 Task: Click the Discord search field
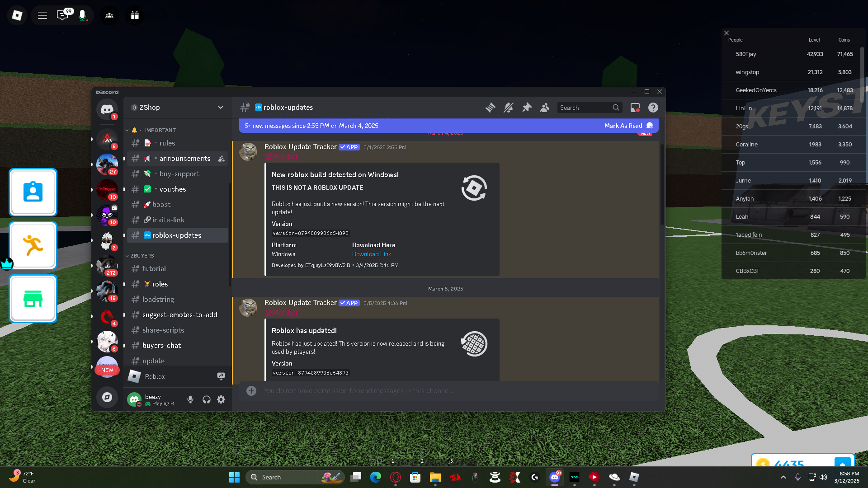[x=590, y=108]
